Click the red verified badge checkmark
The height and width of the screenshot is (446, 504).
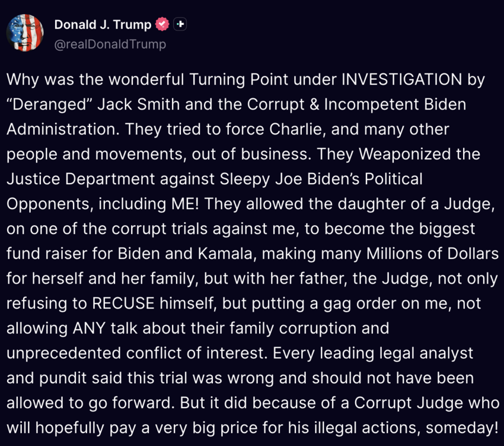click(x=162, y=25)
